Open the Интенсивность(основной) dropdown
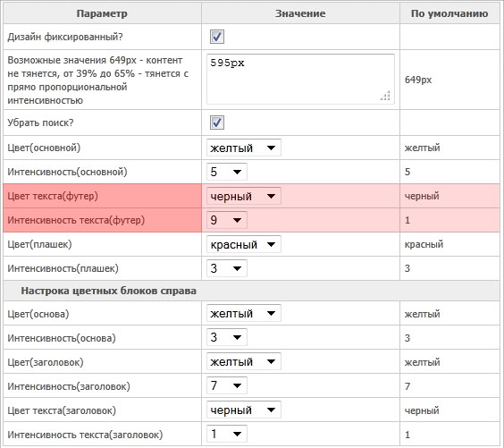This screenshot has height=448, width=504. click(x=227, y=172)
